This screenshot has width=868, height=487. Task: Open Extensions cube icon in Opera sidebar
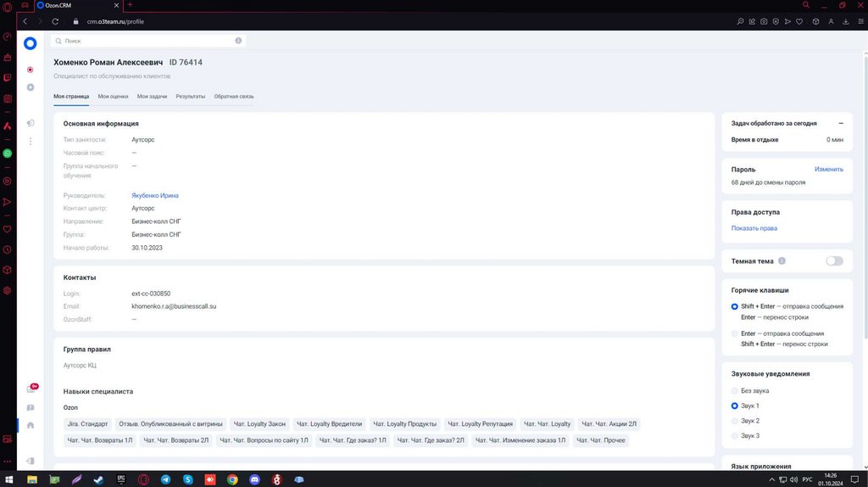click(7, 270)
